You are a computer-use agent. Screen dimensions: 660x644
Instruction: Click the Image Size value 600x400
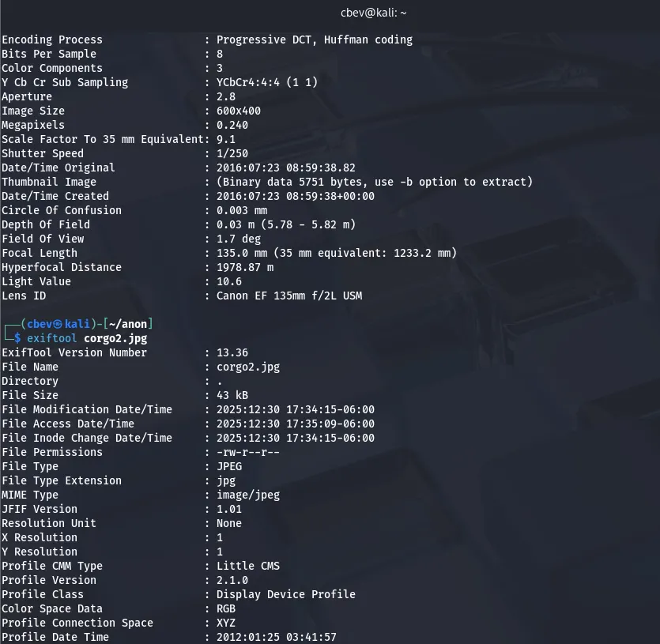[x=239, y=111]
